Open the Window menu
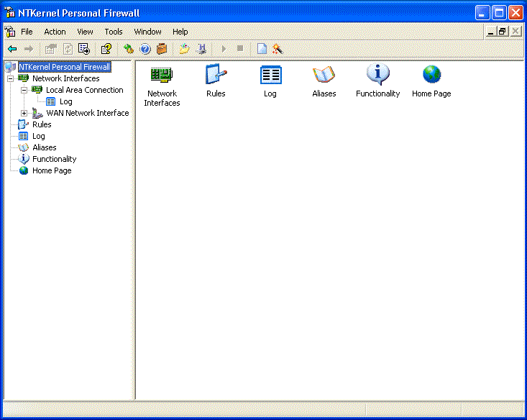 pyautogui.click(x=147, y=32)
